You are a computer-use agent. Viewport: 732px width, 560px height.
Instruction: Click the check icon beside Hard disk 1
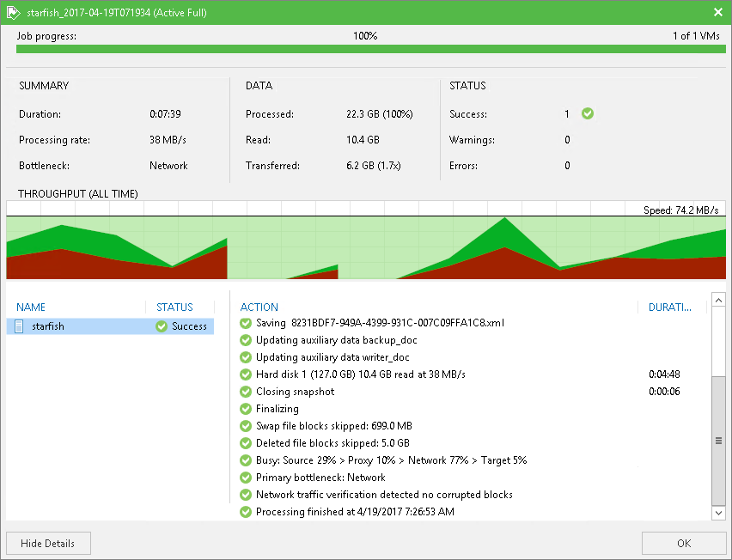246,374
